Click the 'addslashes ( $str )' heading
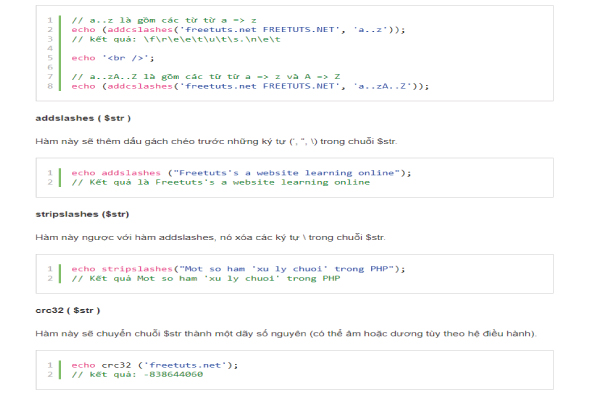Image resolution: width=600 pixels, height=400 pixels. 75,118
